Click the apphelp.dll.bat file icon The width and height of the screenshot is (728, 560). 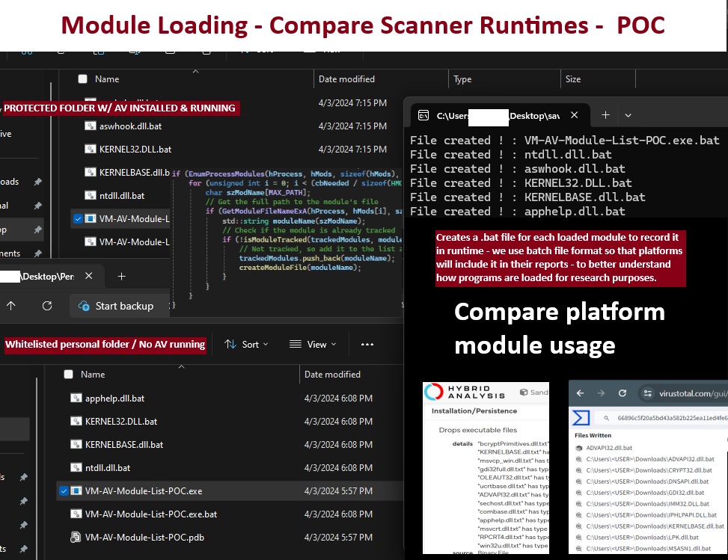76,398
